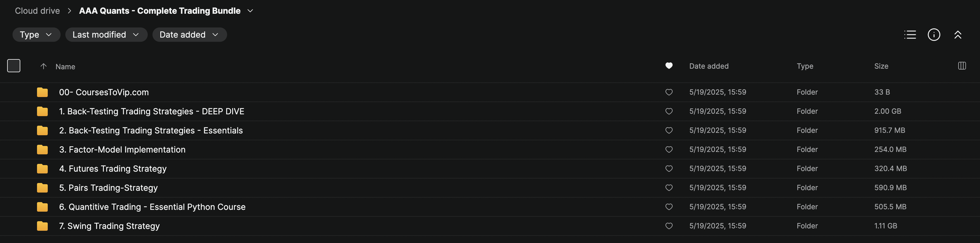Open the Type filter dropdown
The image size is (980, 243).
click(36, 35)
